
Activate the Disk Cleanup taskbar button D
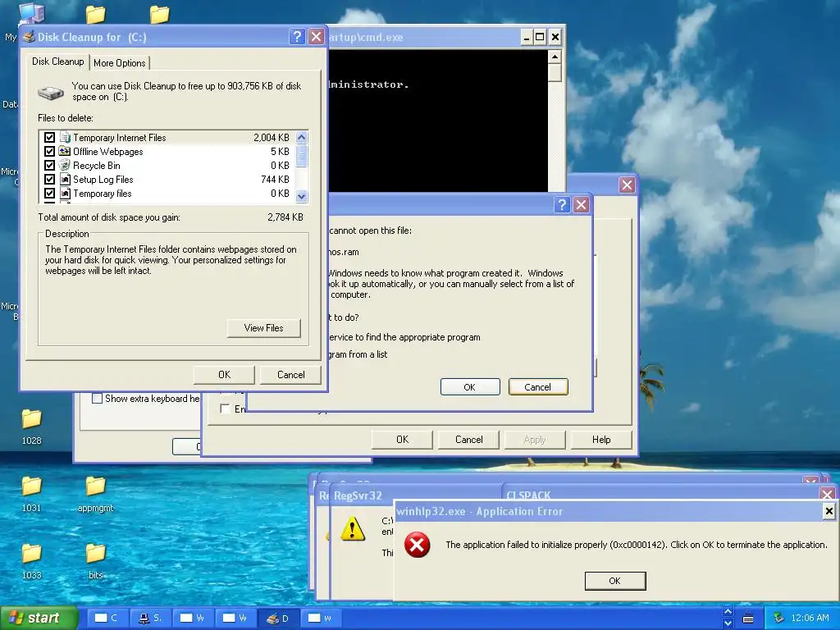(277, 618)
